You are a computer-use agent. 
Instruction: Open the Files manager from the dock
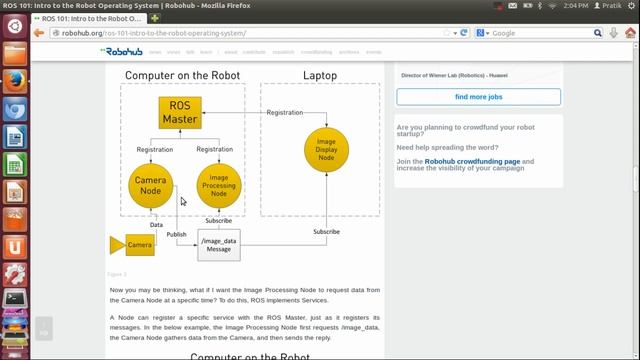coord(15,54)
